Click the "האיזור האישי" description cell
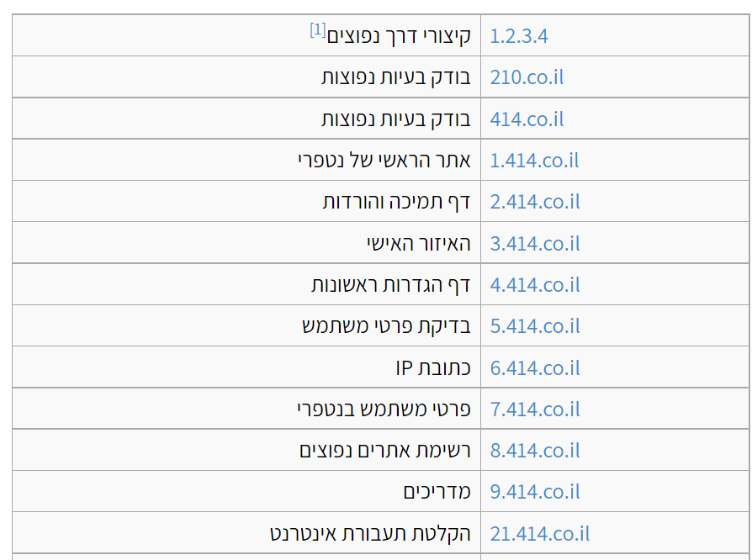 (418, 244)
